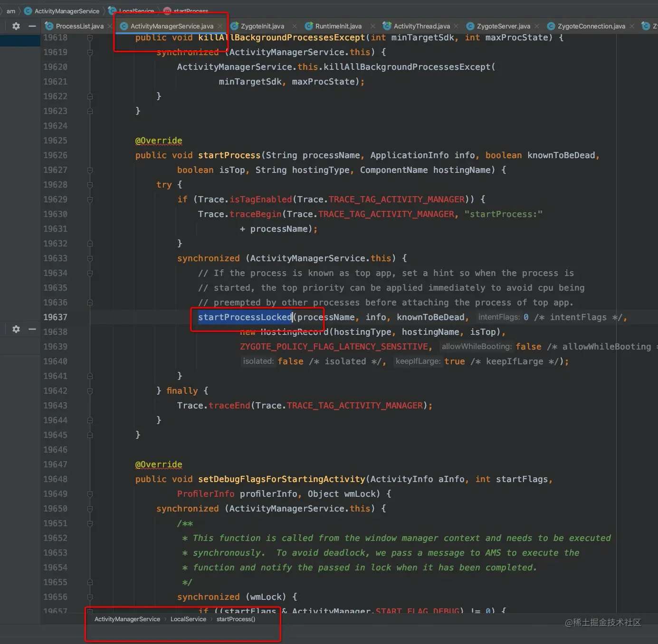Close the ProcessList.java tab
658x644 pixels.
pos(110,26)
